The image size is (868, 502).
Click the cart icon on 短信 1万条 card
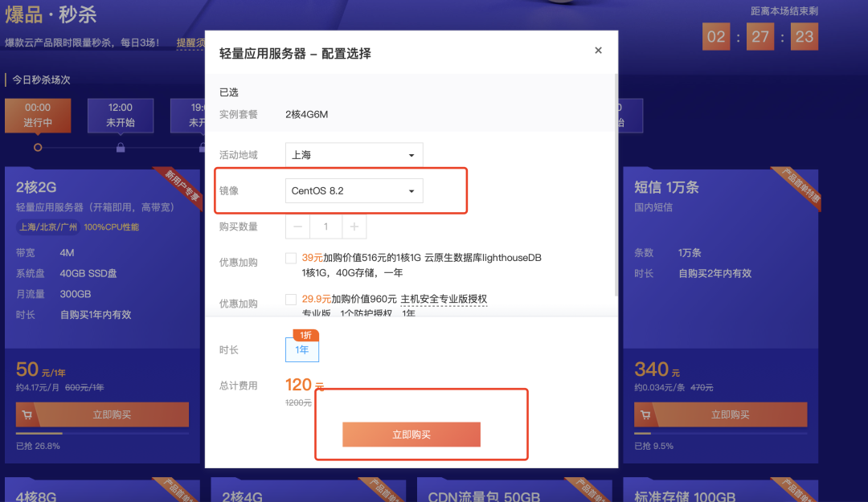(x=645, y=414)
